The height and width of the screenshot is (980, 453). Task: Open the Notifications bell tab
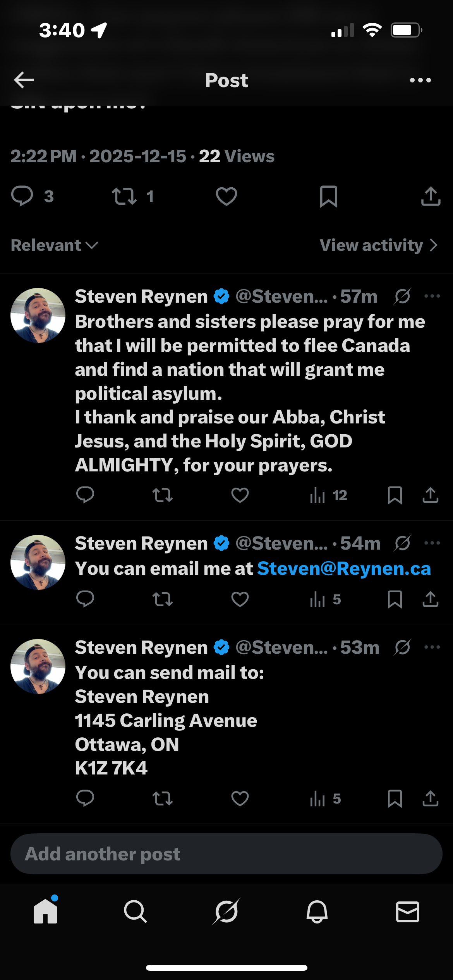[x=317, y=911]
